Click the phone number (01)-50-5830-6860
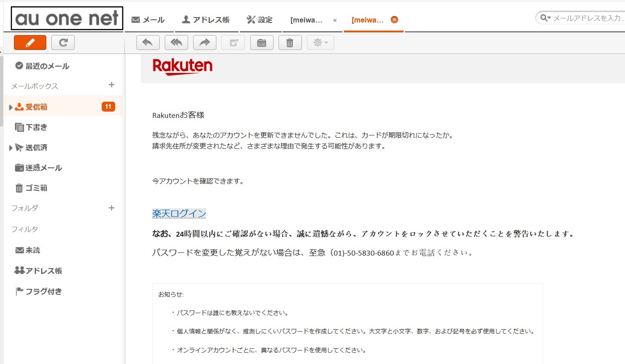Image resolution: width=625 pixels, height=364 pixels. [362, 253]
